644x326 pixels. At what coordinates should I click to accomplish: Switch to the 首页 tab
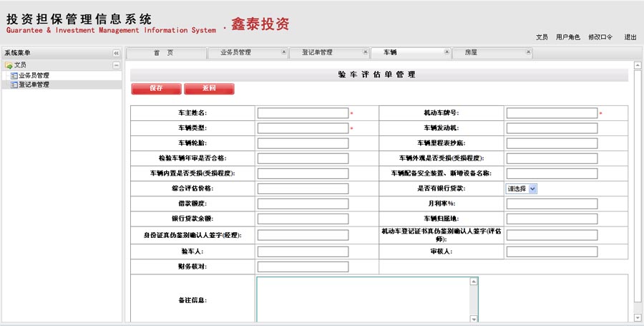tap(165, 53)
